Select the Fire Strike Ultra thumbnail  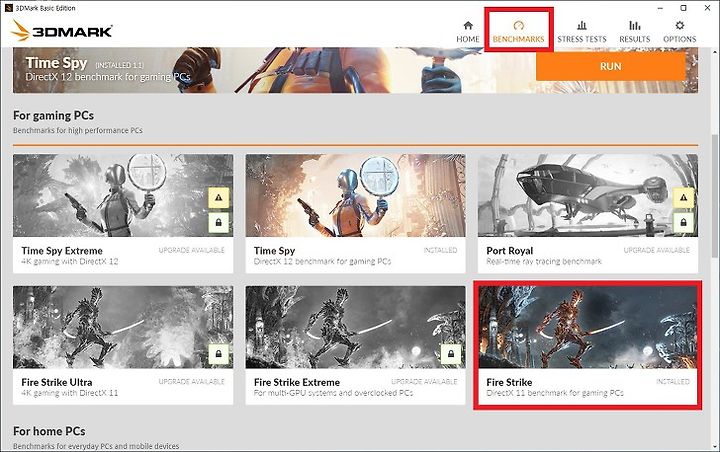[123, 327]
